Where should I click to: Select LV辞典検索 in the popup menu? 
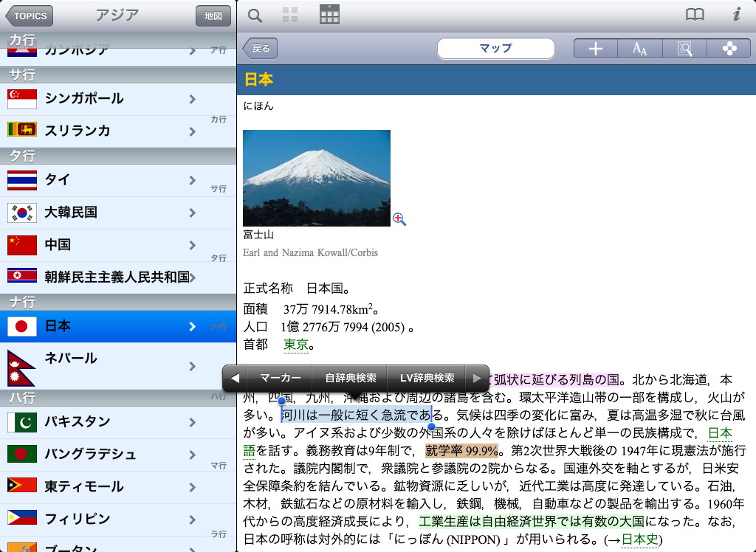(x=427, y=378)
